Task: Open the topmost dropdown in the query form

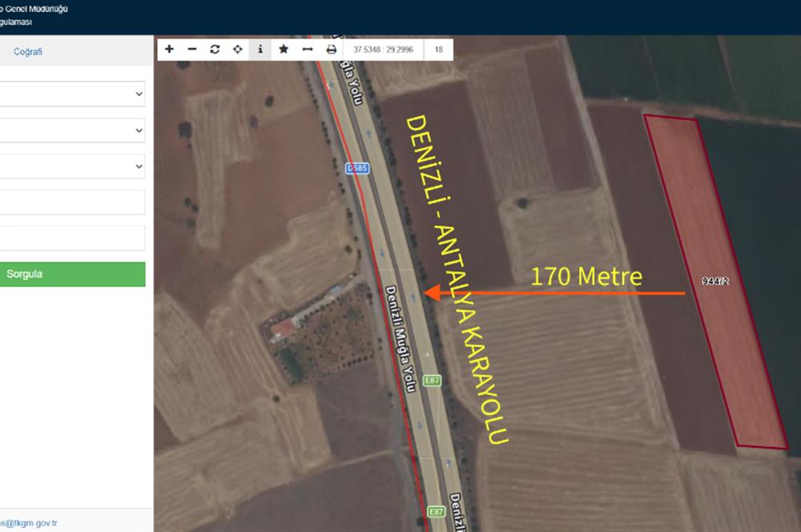Action: pos(71,94)
